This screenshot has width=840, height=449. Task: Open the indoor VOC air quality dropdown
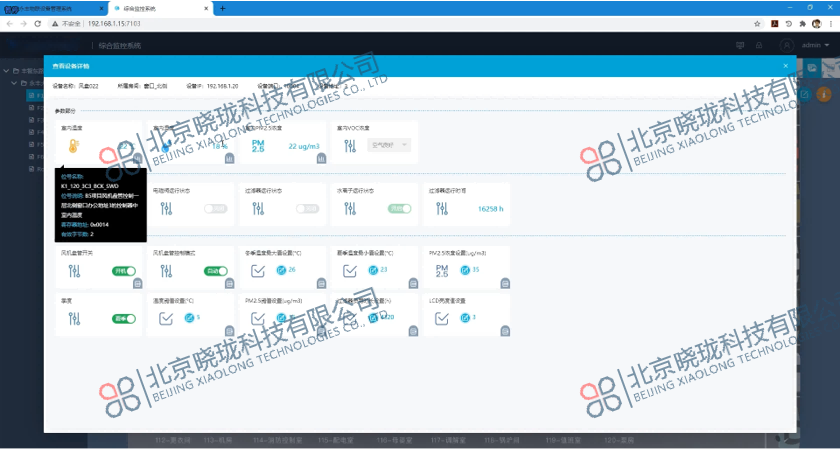point(390,146)
